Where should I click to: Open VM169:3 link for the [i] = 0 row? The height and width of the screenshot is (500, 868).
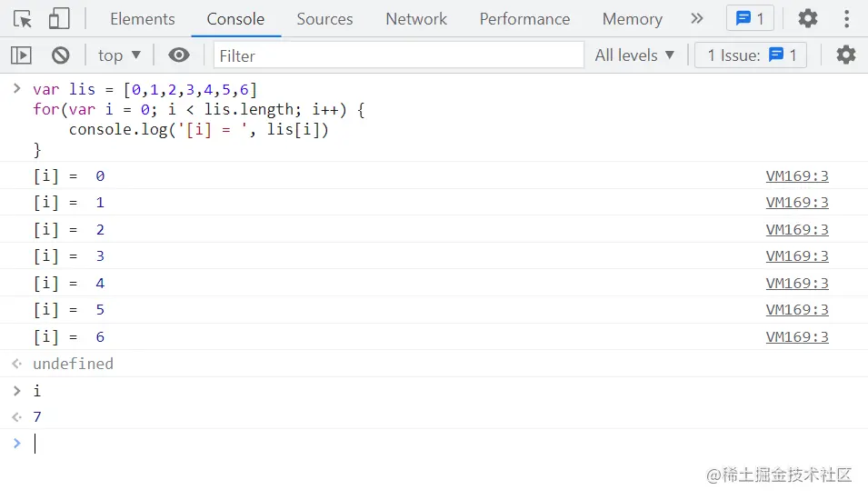tap(797, 176)
